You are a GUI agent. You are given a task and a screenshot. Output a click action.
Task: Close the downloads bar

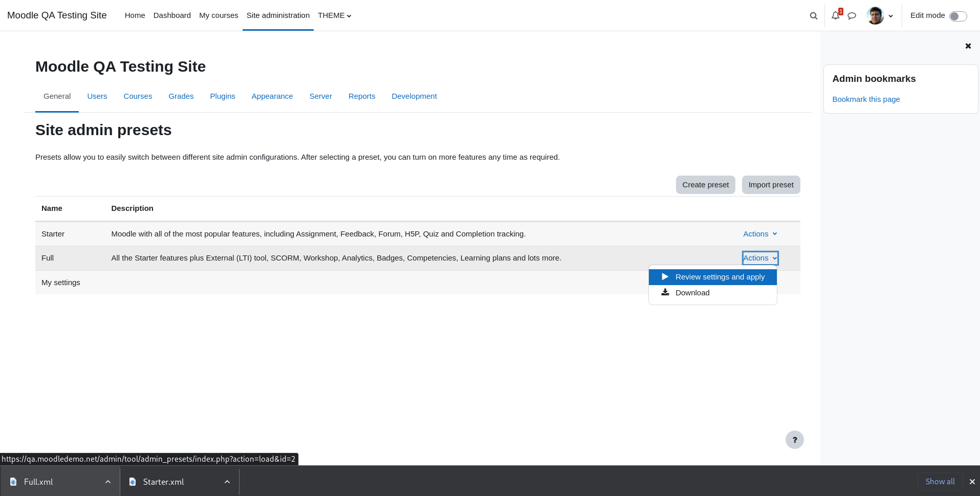pyautogui.click(x=972, y=482)
